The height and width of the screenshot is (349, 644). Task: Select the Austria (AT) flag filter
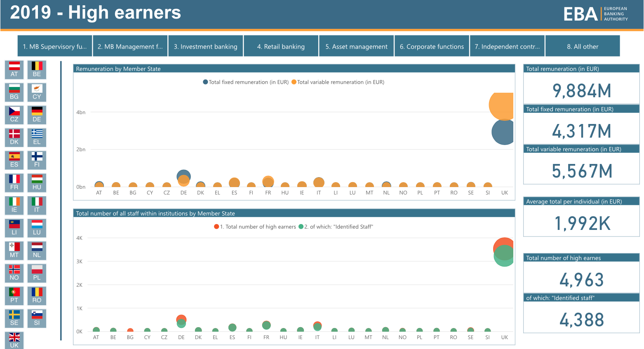click(14, 70)
